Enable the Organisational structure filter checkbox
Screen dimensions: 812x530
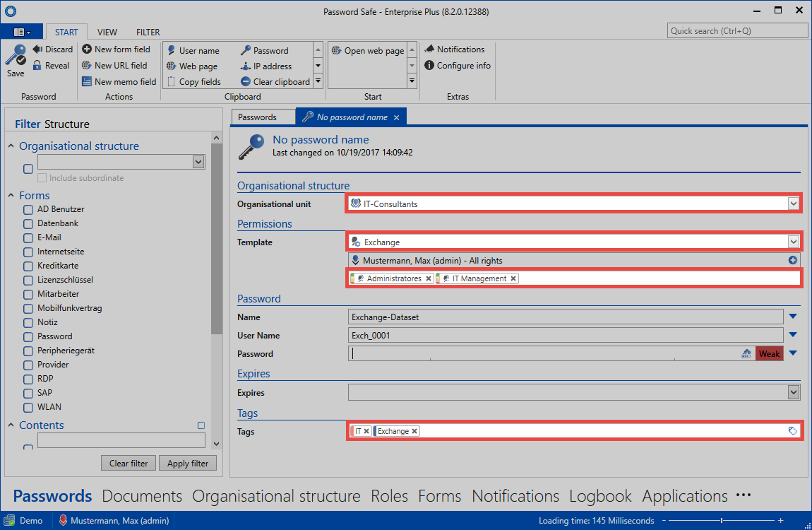click(28, 168)
